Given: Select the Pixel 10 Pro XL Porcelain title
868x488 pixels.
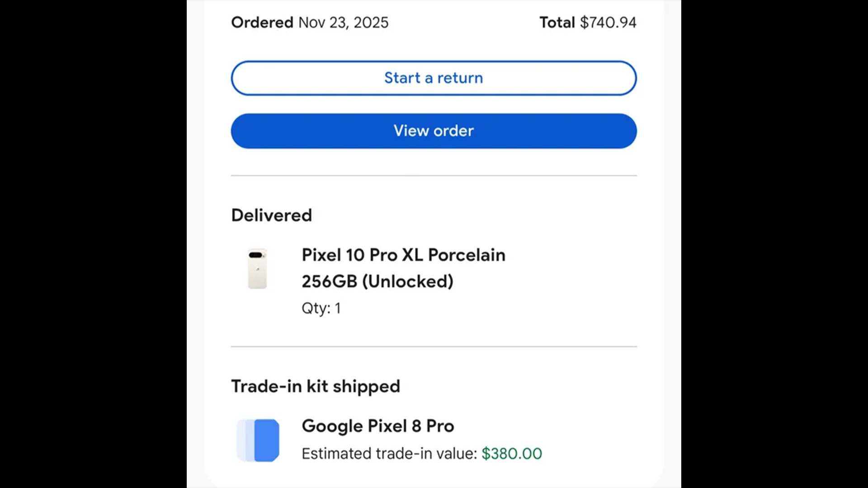Looking at the screenshot, I should coord(403,255).
